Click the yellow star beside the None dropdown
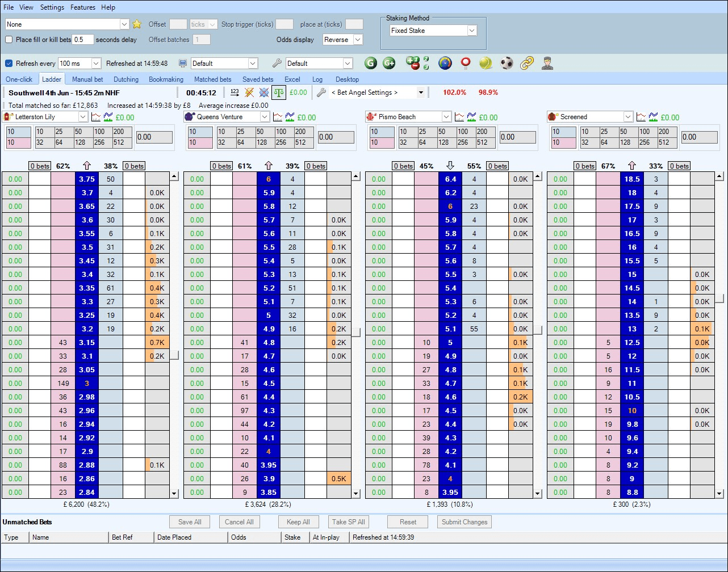The height and width of the screenshot is (572, 728). tap(137, 24)
